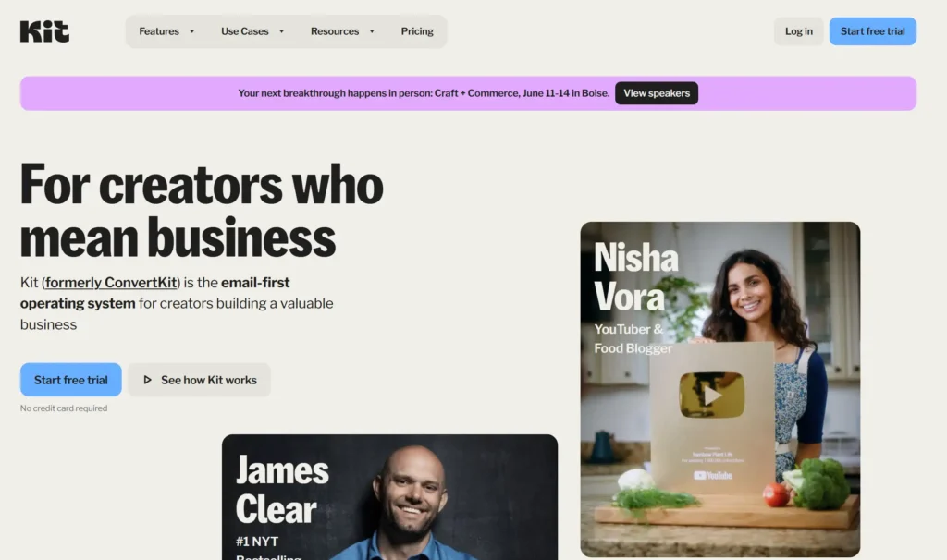Go to the Pricing page

pyautogui.click(x=417, y=31)
